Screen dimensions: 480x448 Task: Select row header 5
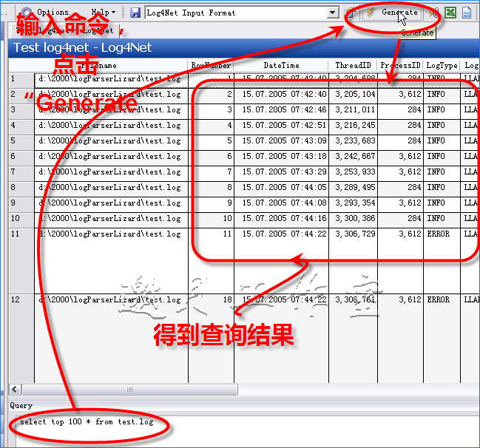click(21, 141)
